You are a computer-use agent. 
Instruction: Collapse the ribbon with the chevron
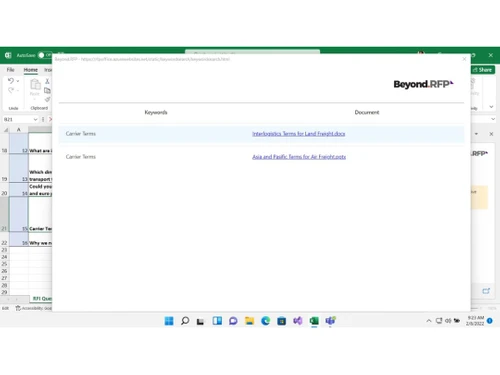[x=491, y=107]
